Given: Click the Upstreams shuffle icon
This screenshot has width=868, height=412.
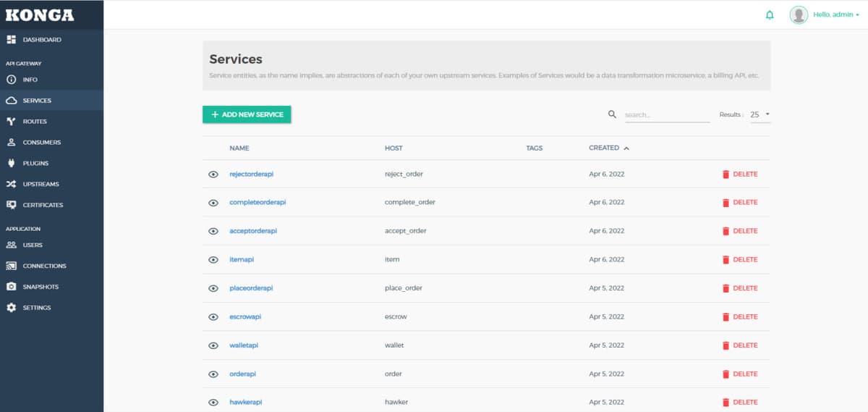Looking at the screenshot, I should click(11, 184).
